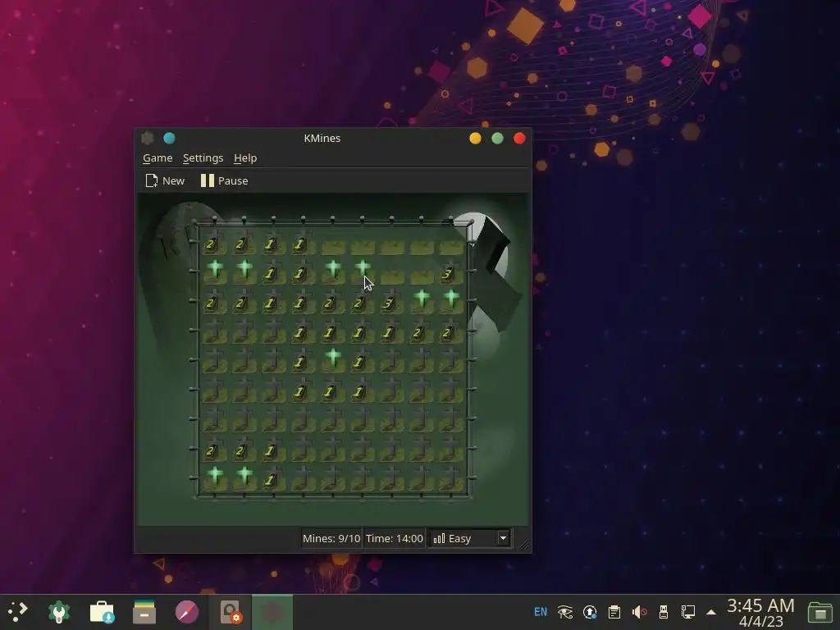Image resolution: width=840 pixels, height=630 pixels.
Task: Click the 'Time: 14:00' status text
Action: tap(395, 538)
